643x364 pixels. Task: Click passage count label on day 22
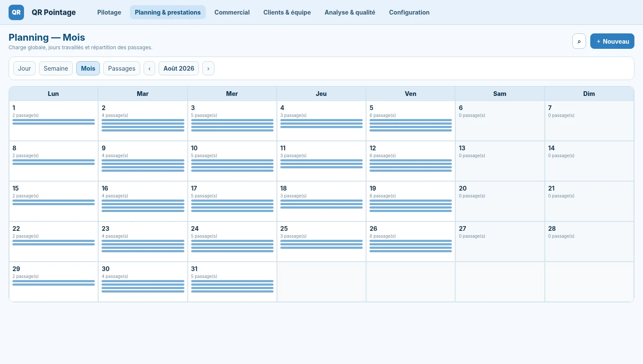pos(26,236)
